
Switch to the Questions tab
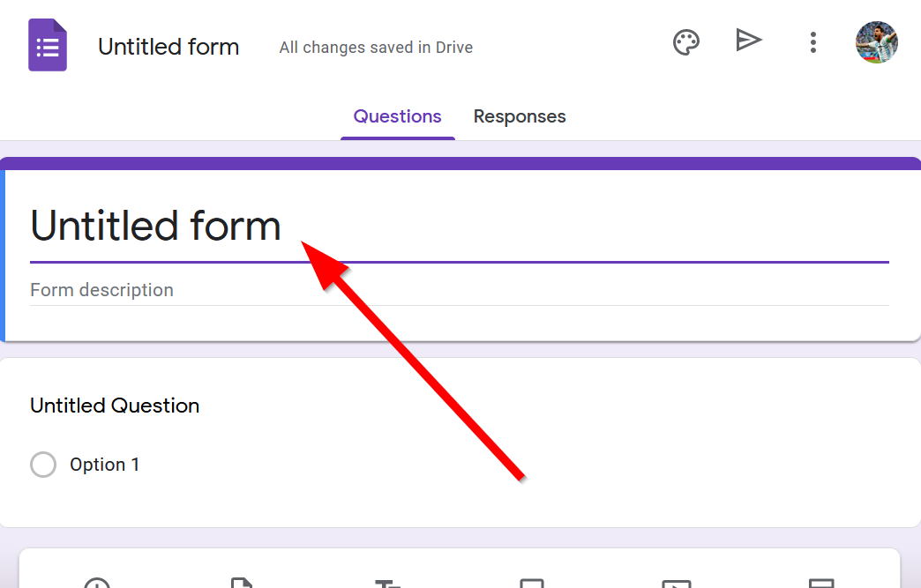[x=397, y=116]
